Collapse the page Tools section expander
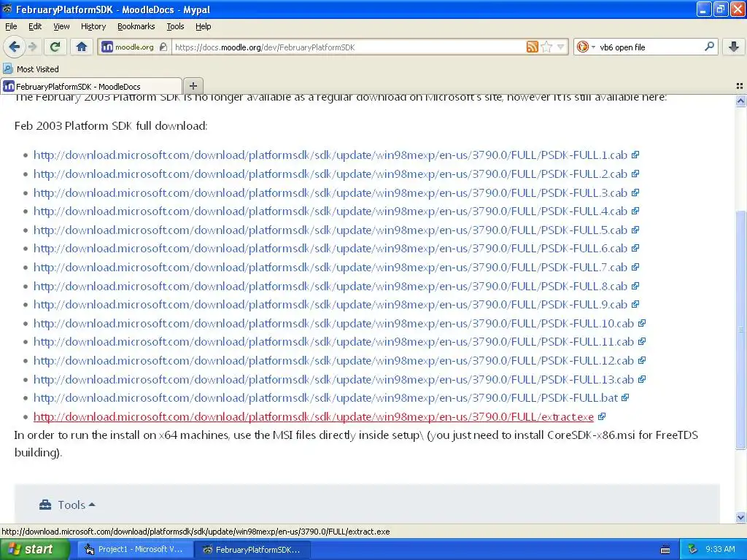This screenshot has height=560, width=747. click(x=92, y=505)
